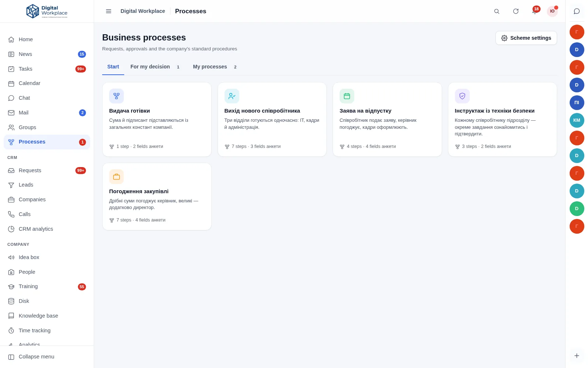The image size is (588, 368).
Task: Open Tasks in sidebar
Action: click(47, 69)
